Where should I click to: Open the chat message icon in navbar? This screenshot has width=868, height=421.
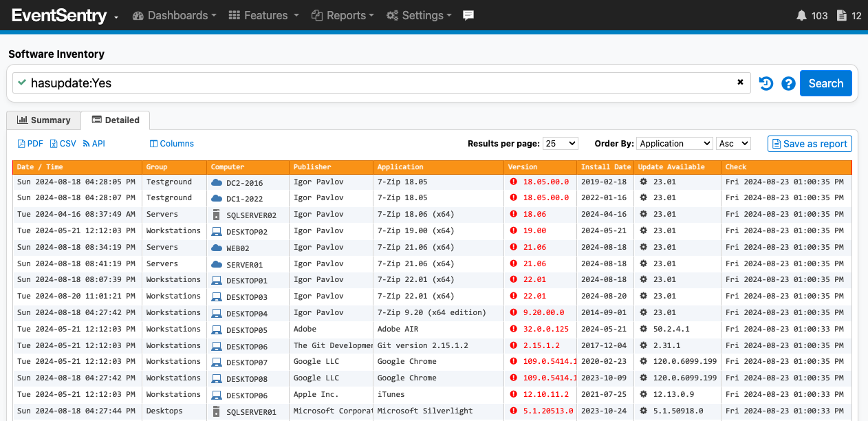coord(468,15)
